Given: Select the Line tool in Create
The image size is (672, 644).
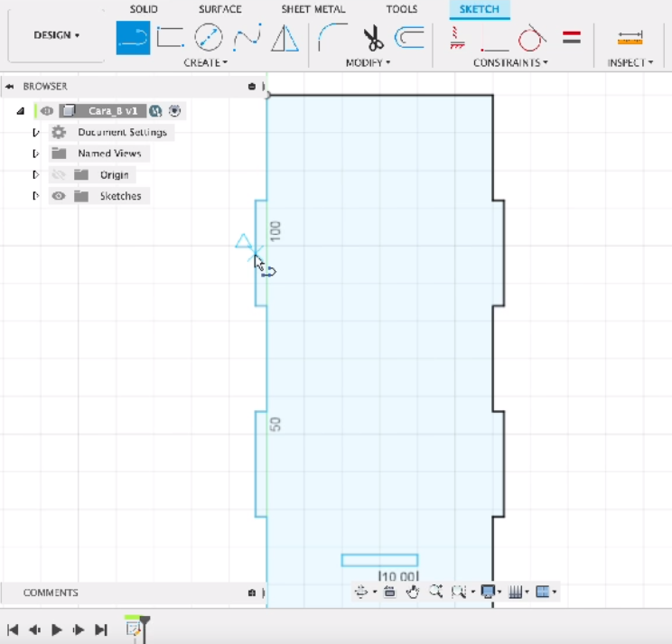Looking at the screenshot, I should coord(134,38).
